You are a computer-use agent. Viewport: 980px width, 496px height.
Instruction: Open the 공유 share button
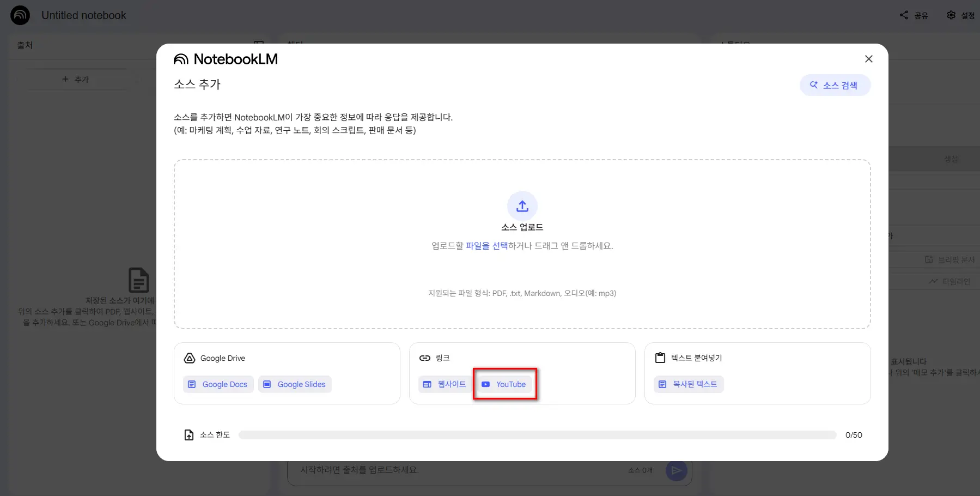pyautogui.click(x=914, y=15)
